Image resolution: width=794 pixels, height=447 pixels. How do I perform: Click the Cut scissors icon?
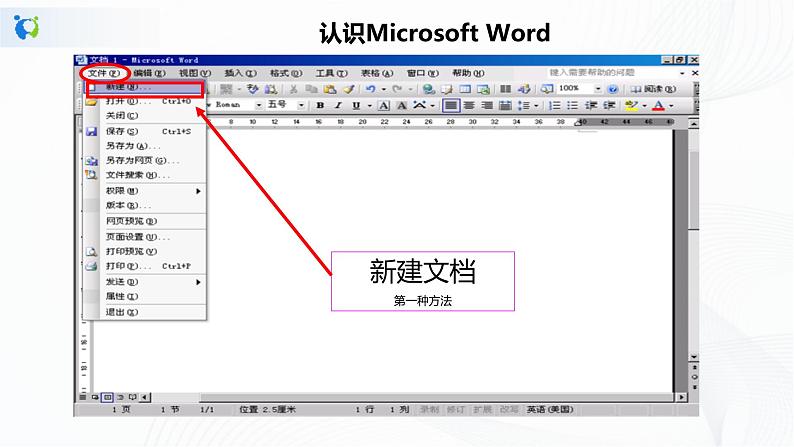(293, 89)
